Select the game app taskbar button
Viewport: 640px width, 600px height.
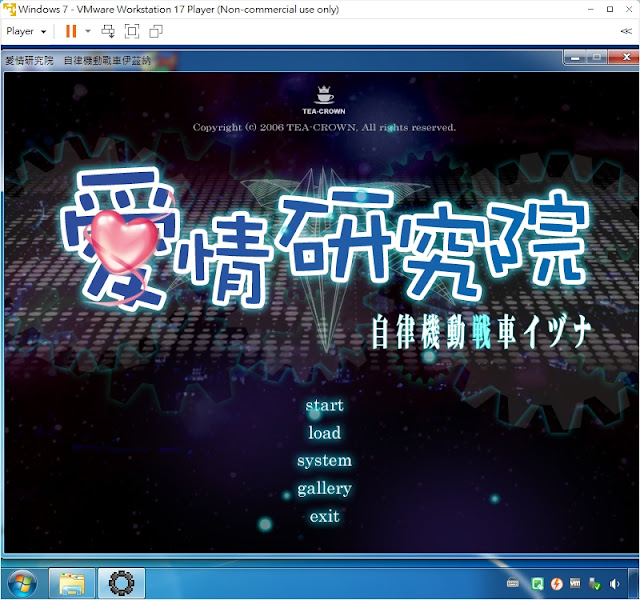pyautogui.click(x=121, y=583)
